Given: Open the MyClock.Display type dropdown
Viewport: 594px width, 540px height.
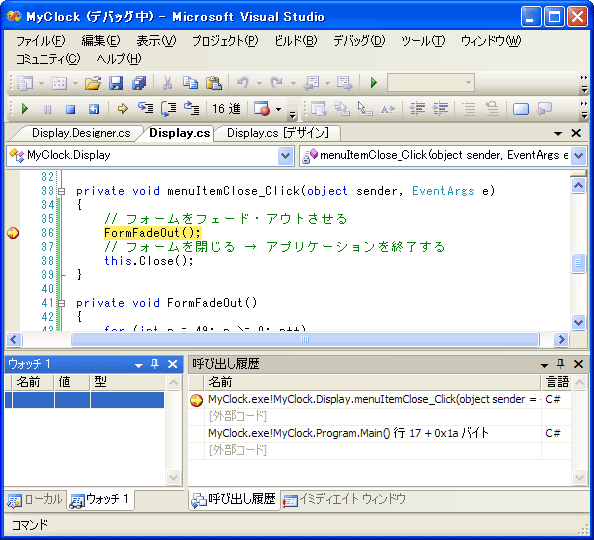Looking at the screenshot, I should pos(285,155).
